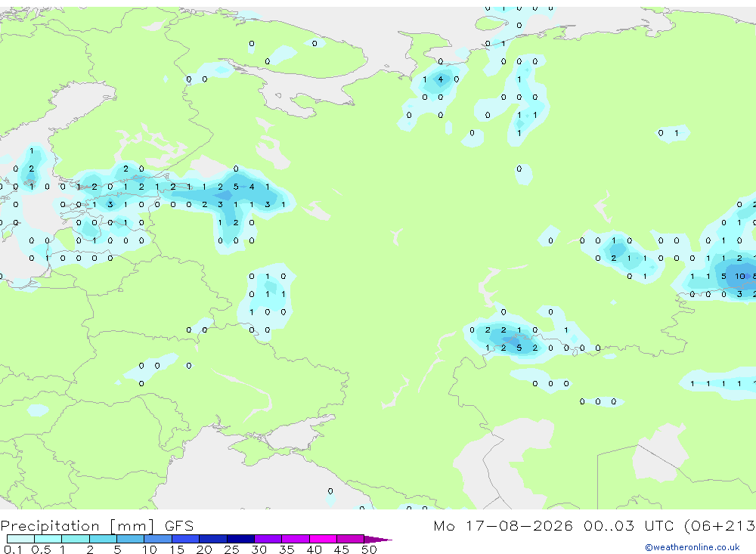Click the legend scale label '40'
This screenshot has height=554, width=756.
(x=314, y=549)
